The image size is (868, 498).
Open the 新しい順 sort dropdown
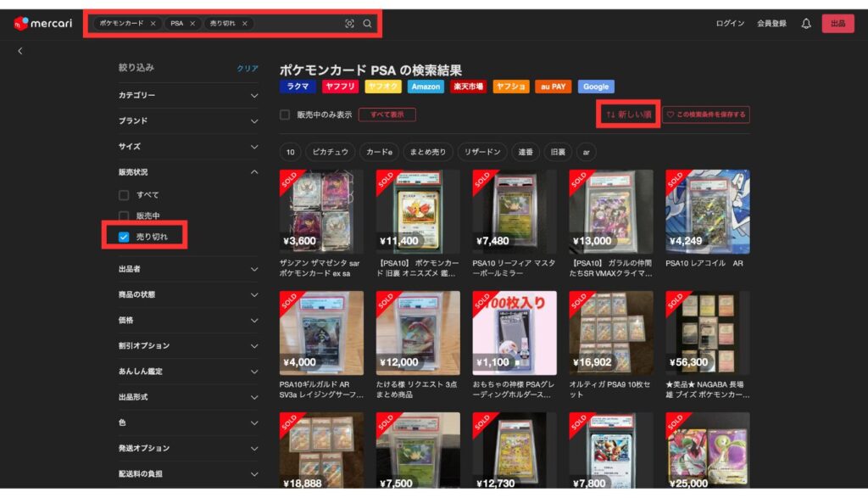628,115
